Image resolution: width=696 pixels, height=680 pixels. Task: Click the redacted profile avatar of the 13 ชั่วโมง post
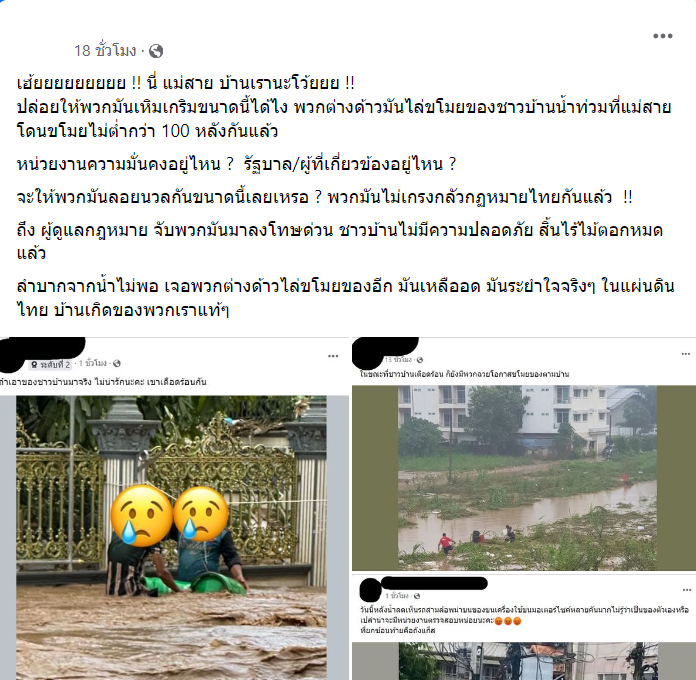pos(368,353)
